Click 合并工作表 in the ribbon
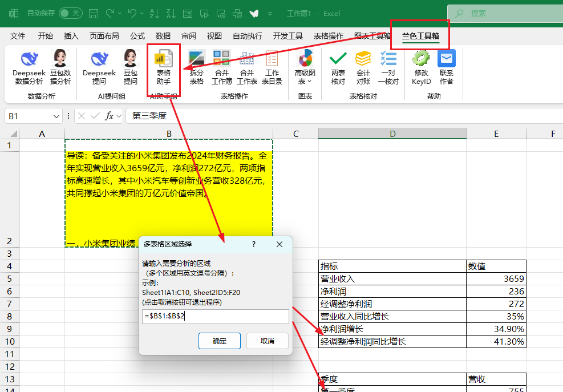This screenshot has height=392, width=563. [x=247, y=67]
